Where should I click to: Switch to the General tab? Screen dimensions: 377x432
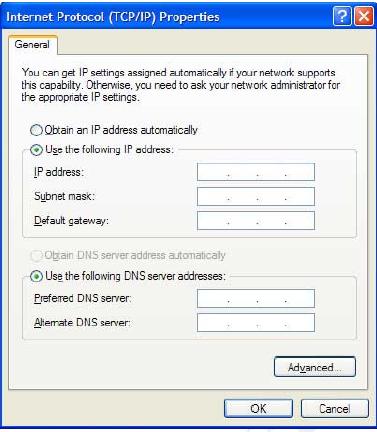(32, 45)
